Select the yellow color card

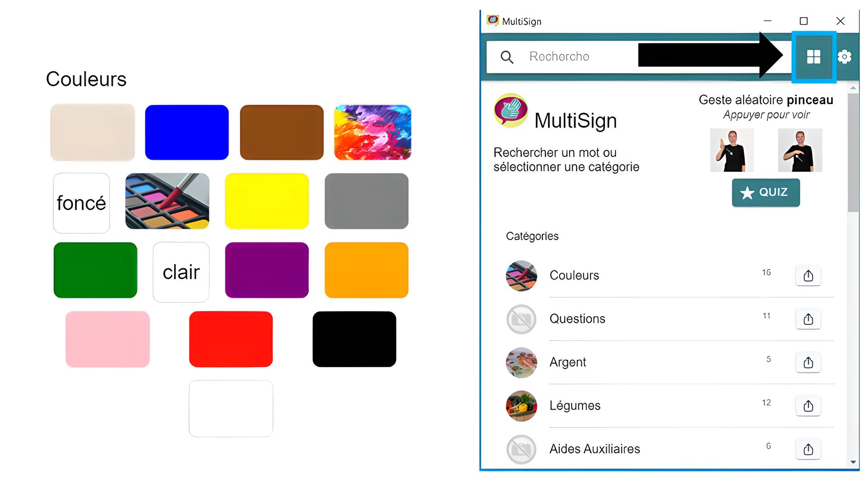[x=267, y=201]
